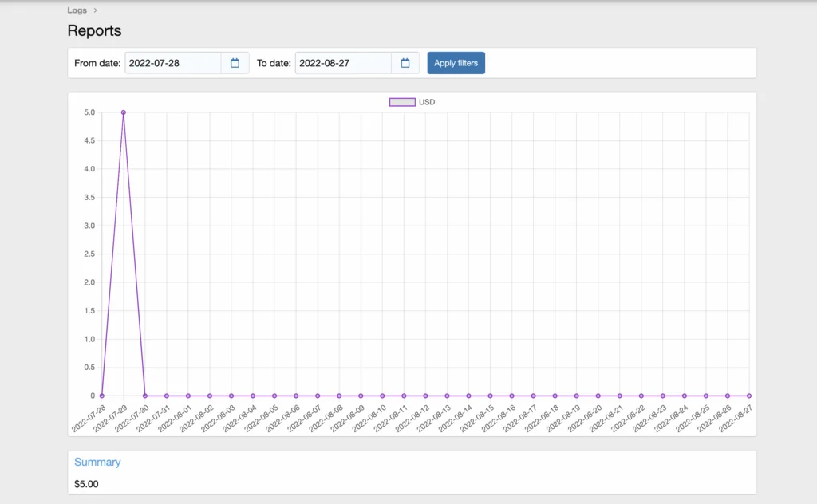Click the Apply filters button
The height and width of the screenshot is (504, 817).
tap(456, 63)
